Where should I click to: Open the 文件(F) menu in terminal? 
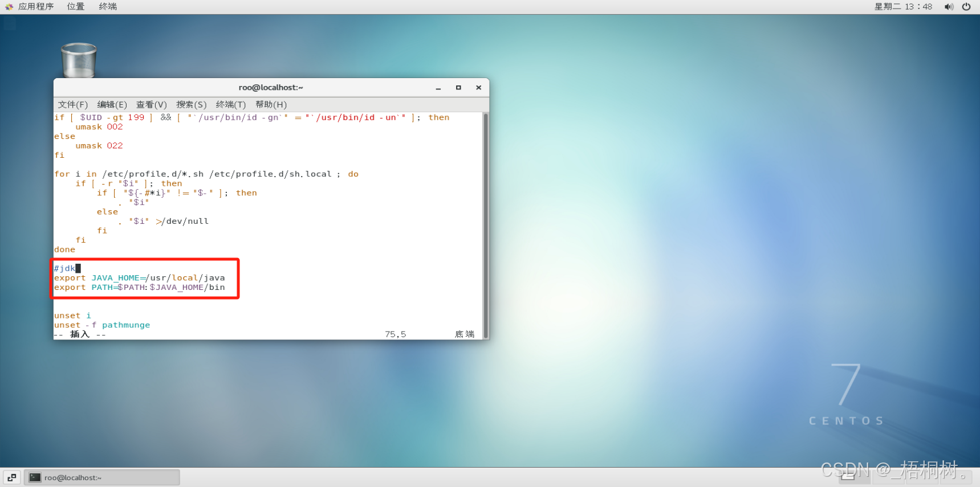pyautogui.click(x=72, y=105)
